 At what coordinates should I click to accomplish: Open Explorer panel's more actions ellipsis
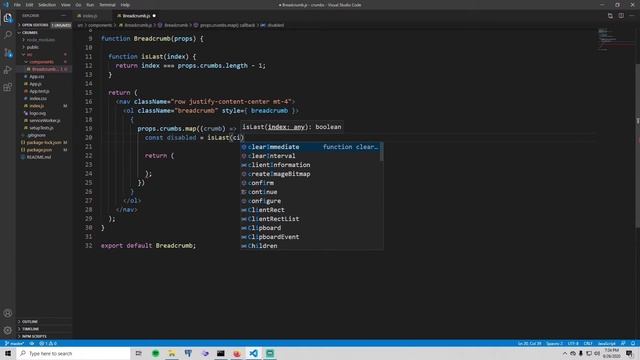tap(63, 16)
